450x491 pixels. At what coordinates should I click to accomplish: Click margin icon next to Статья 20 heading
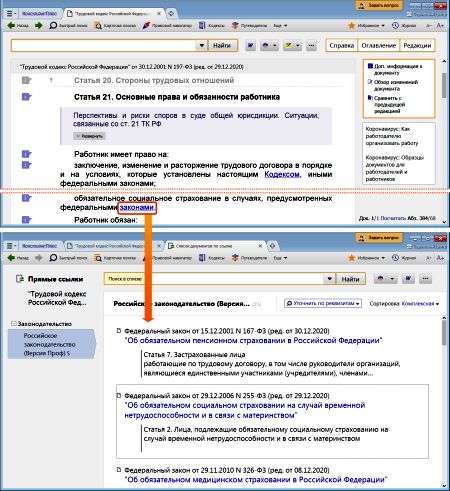(x=27, y=80)
